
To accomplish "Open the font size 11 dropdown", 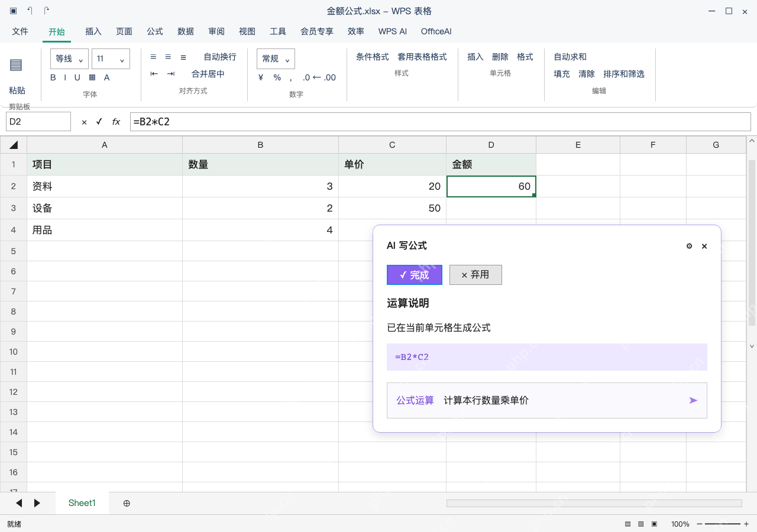I will pyautogui.click(x=111, y=59).
